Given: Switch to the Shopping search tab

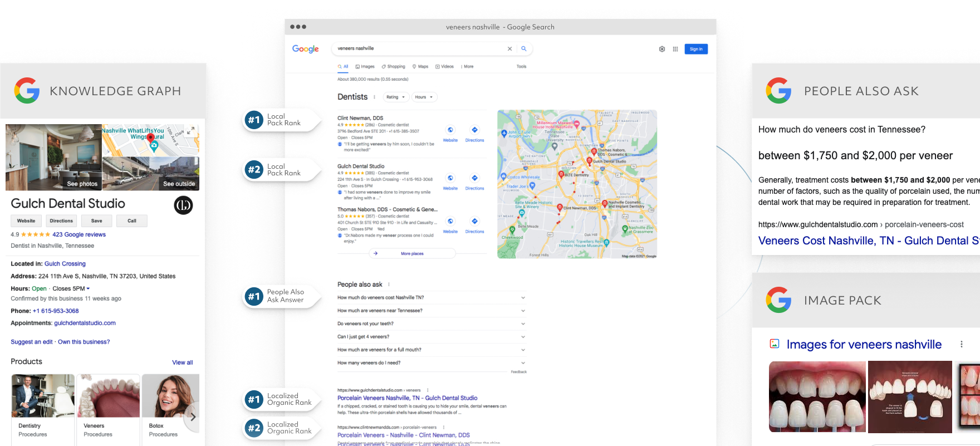Looking at the screenshot, I should pos(394,66).
